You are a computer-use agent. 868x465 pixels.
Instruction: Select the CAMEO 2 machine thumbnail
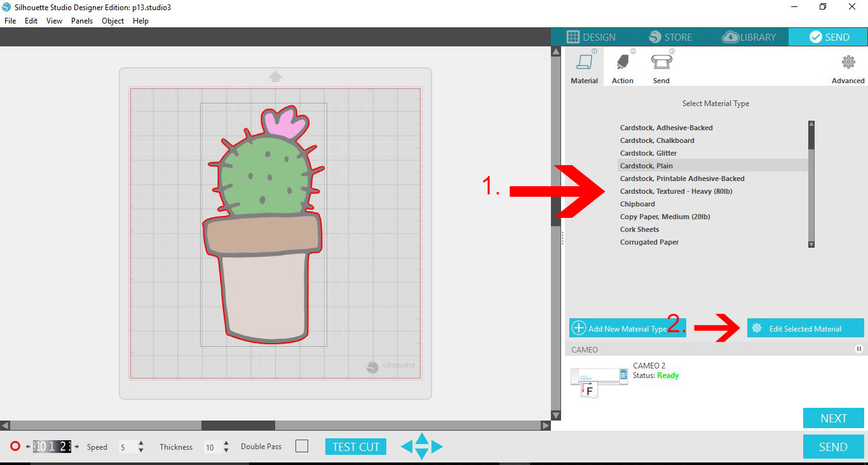pyautogui.click(x=599, y=381)
